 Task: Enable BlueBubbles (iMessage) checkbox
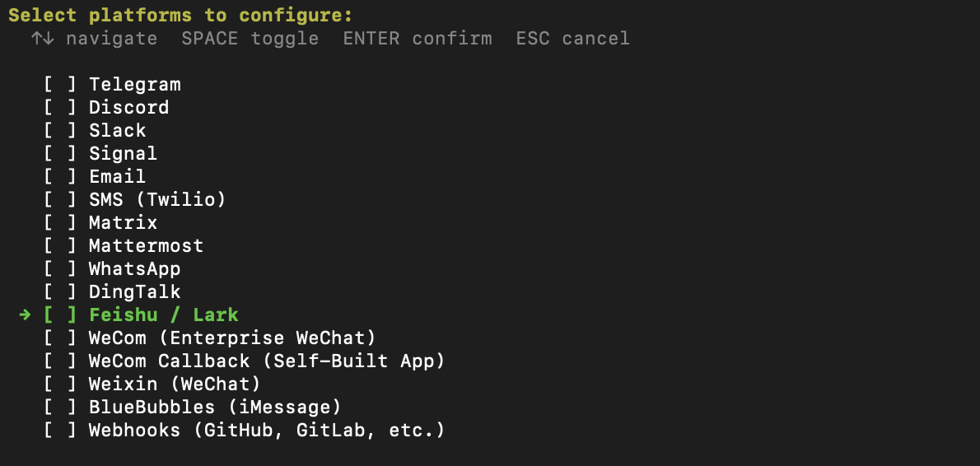coord(60,408)
